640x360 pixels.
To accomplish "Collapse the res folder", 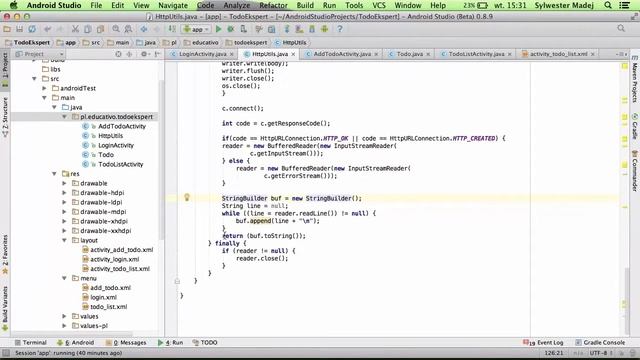I will [x=54, y=174].
